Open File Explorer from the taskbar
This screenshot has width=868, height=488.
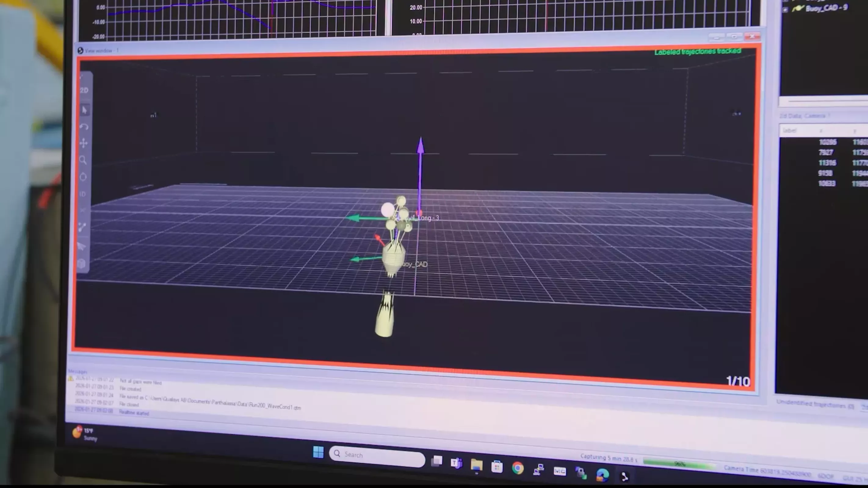[x=476, y=465]
